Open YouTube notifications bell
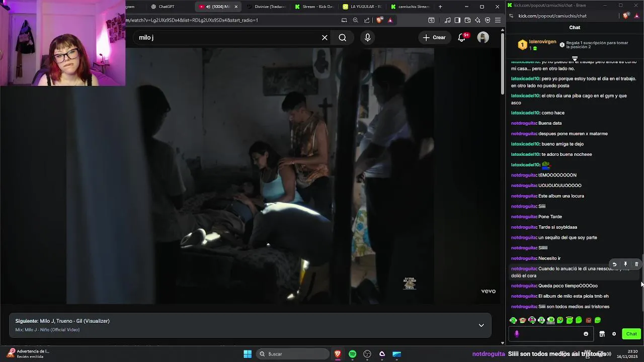 point(462,38)
